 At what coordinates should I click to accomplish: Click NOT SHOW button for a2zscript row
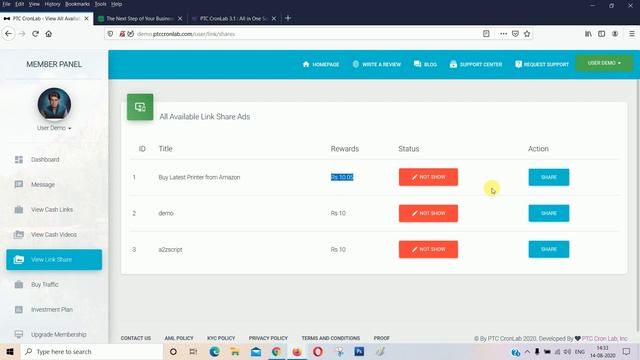[x=428, y=249]
